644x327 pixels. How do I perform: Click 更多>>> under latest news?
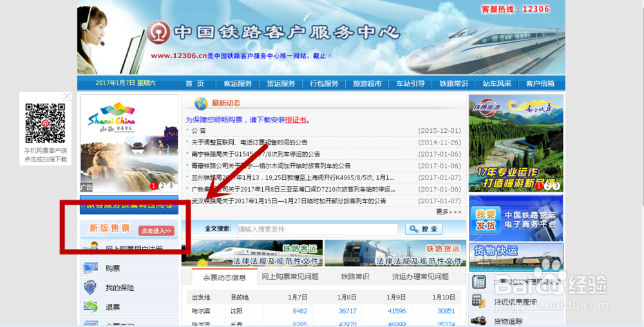(x=448, y=212)
